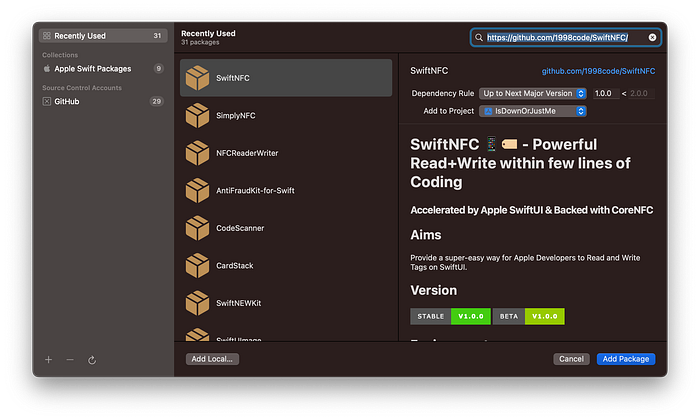Click the plus icon to add a collection
Viewport: 700px width, 420px height.
coord(49,360)
